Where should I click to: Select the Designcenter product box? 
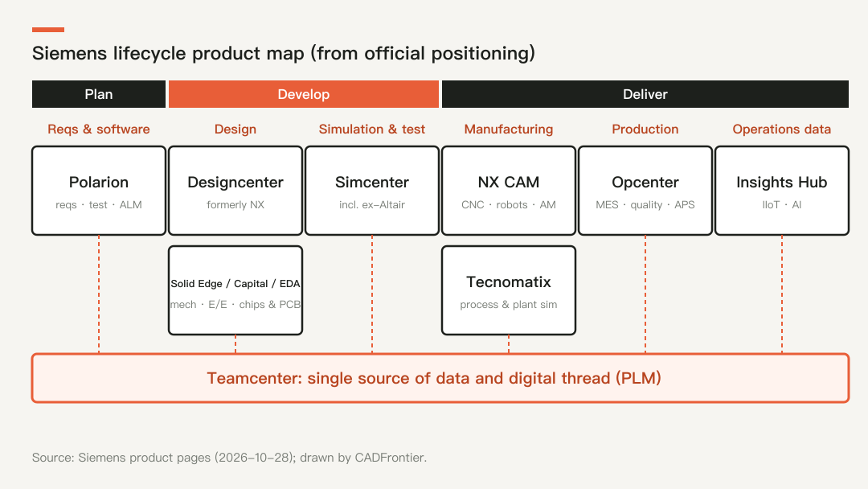[235, 191]
